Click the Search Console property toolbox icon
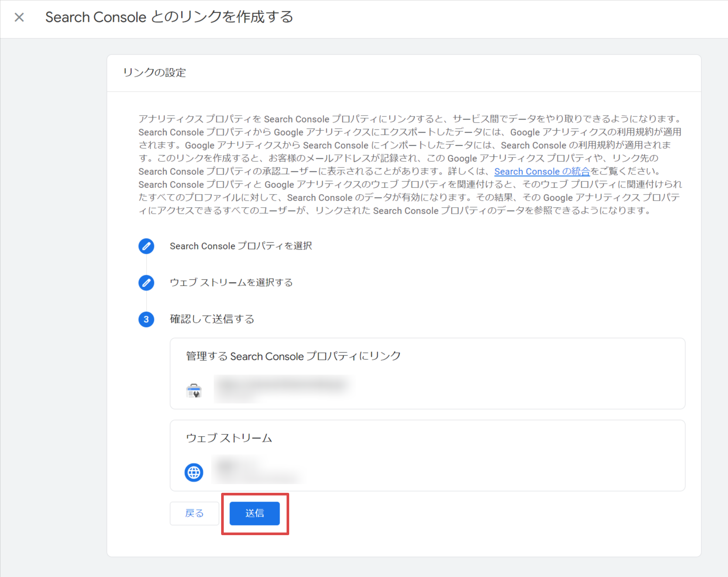 click(194, 390)
